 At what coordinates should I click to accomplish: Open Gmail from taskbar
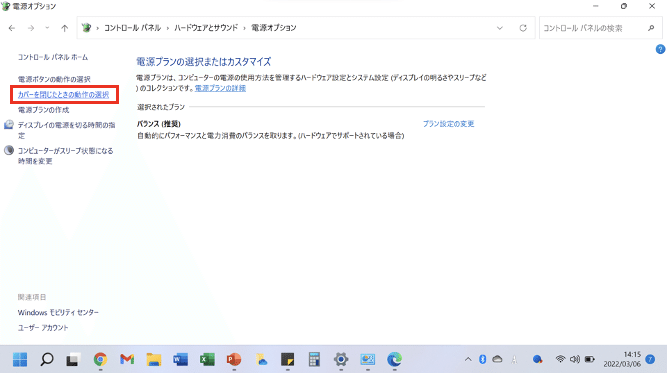click(127, 359)
